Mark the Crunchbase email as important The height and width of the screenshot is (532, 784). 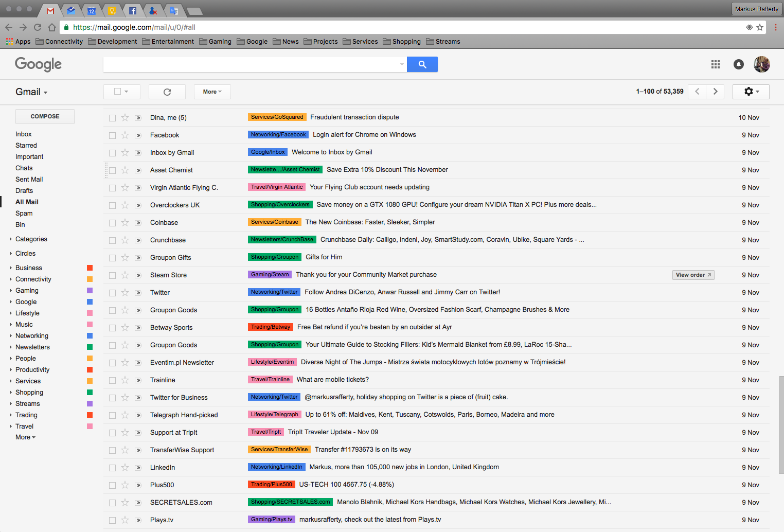tap(138, 240)
